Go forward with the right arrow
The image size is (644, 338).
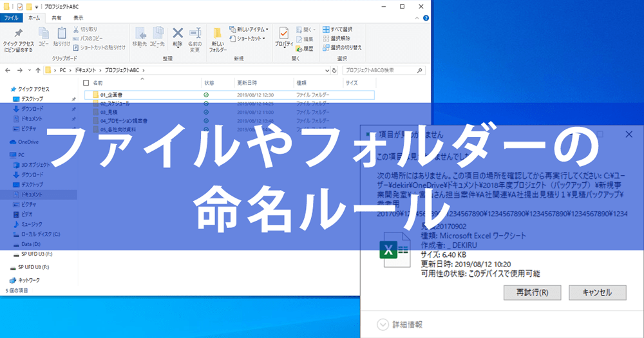19,70
